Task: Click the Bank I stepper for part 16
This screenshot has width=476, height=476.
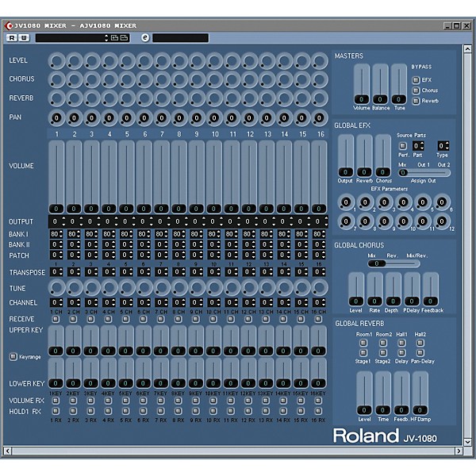Action: click(x=319, y=234)
